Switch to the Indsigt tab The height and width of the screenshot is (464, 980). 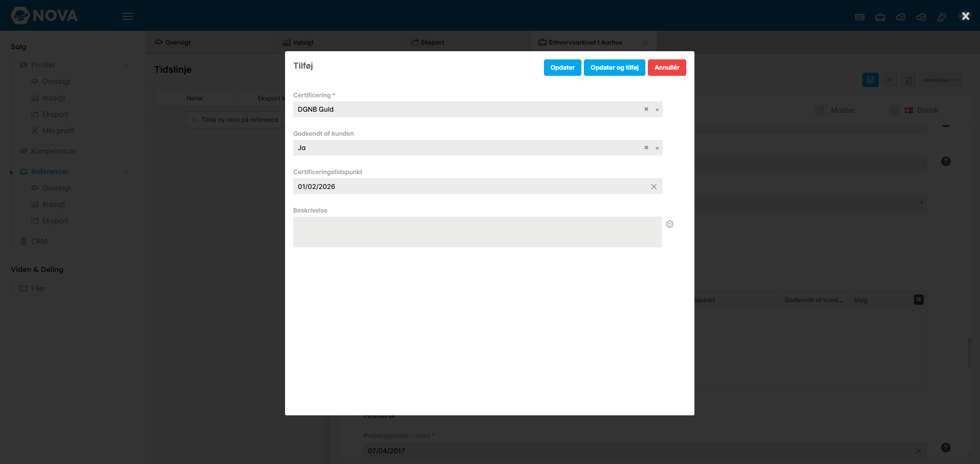click(x=338, y=42)
